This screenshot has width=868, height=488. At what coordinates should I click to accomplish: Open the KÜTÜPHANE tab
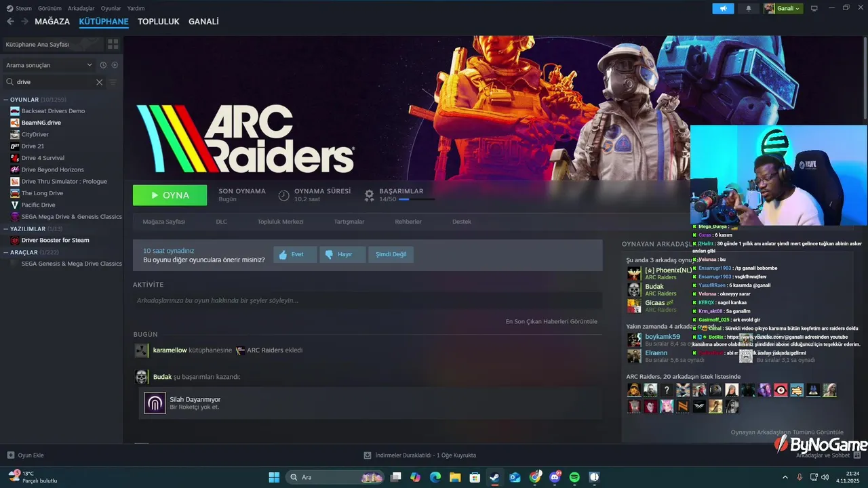tap(104, 22)
